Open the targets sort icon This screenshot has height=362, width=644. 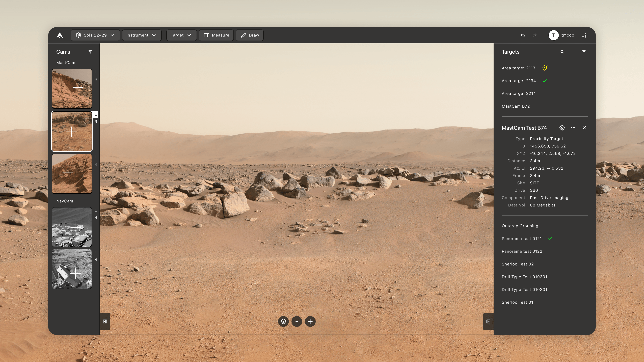(x=573, y=52)
